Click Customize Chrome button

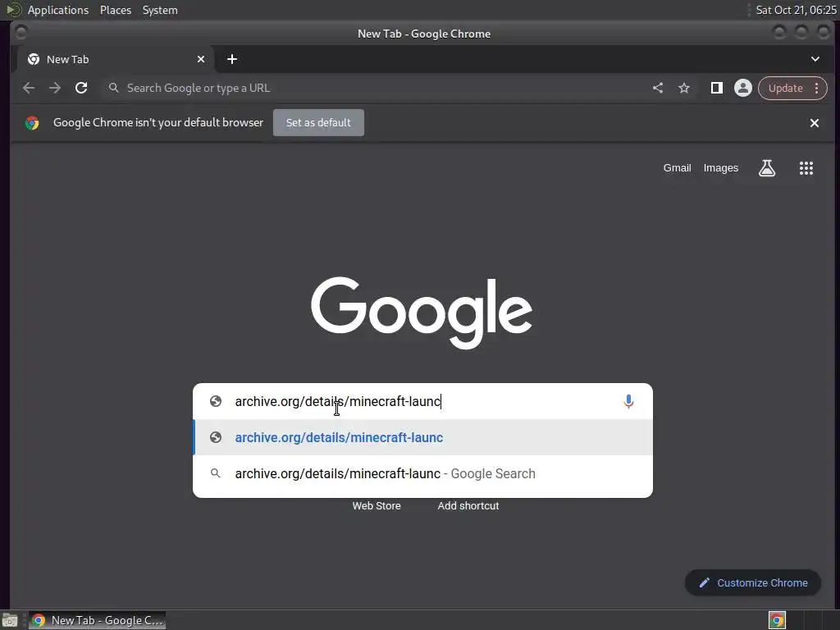click(753, 583)
